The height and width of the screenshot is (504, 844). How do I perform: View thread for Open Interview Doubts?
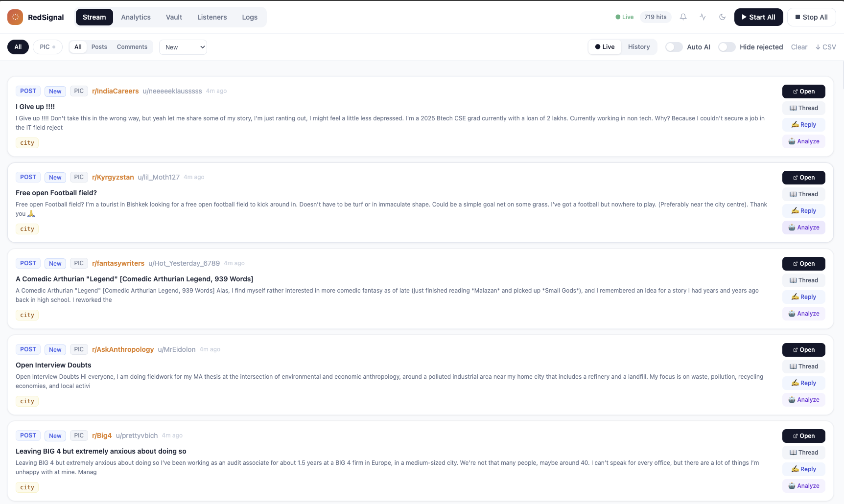[804, 367]
